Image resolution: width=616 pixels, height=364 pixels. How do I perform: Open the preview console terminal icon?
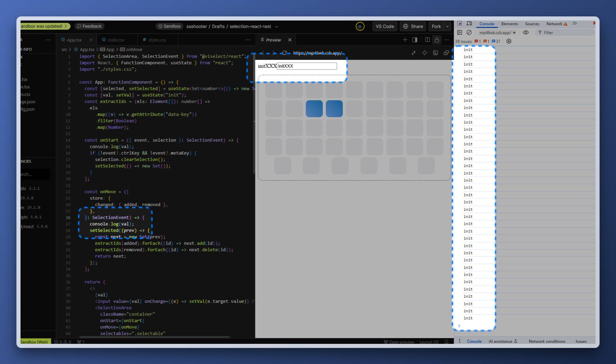pyautogui.click(x=435, y=53)
